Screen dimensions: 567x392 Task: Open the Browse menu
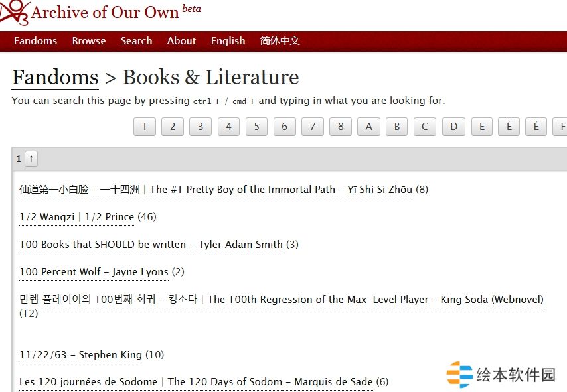point(89,41)
